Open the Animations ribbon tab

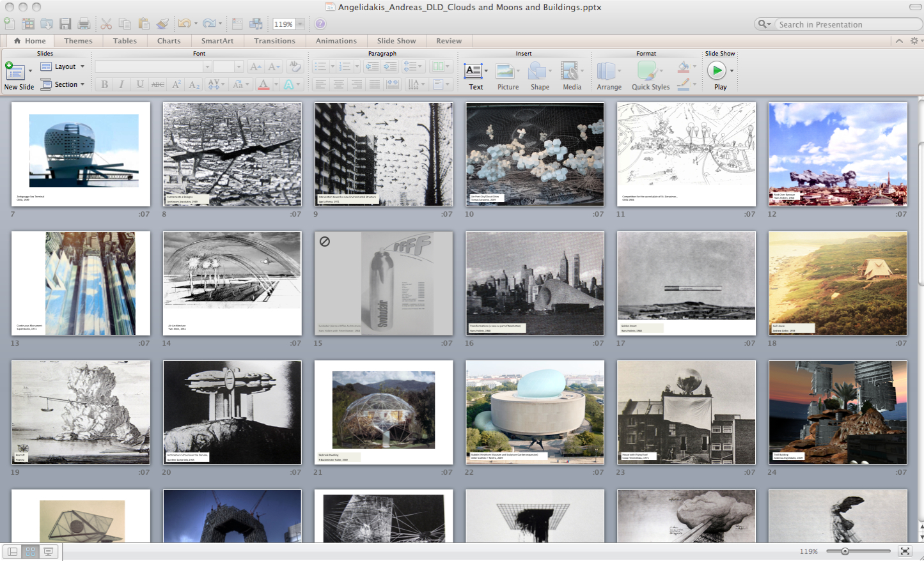pyautogui.click(x=336, y=41)
